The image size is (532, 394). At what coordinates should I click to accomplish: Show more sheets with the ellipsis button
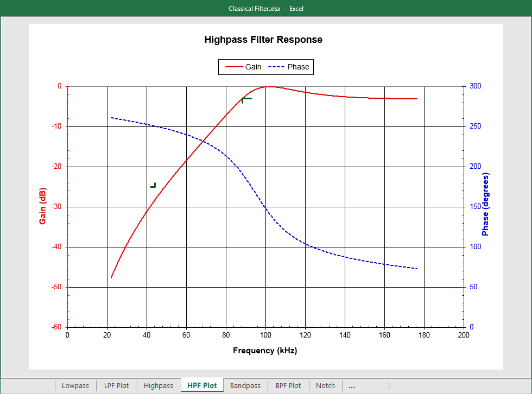pos(352,386)
